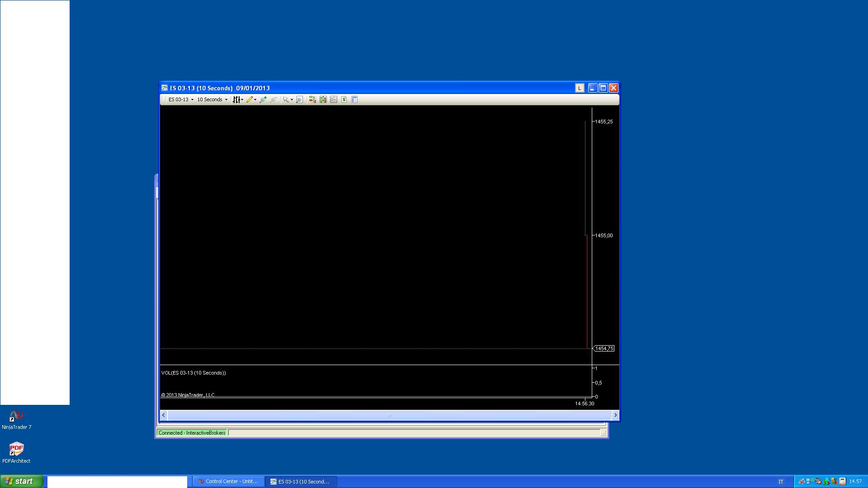Toggle the Chart Trader panel icon
Image resolution: width=868 pixels, height=488 pixels.
click(x=312, y=99)
